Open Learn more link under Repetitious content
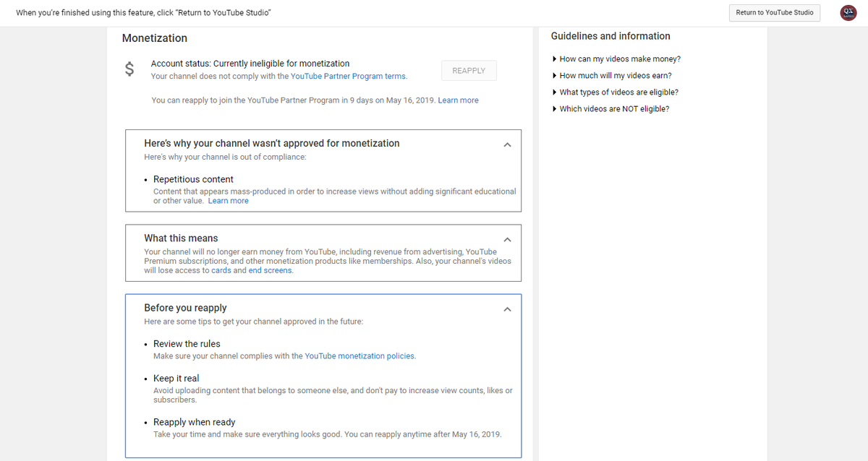 coord(229,201)
